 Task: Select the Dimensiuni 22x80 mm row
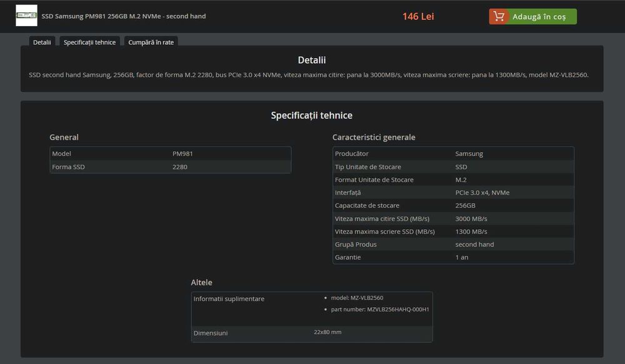pyautogui.click(x=311, y=333)
